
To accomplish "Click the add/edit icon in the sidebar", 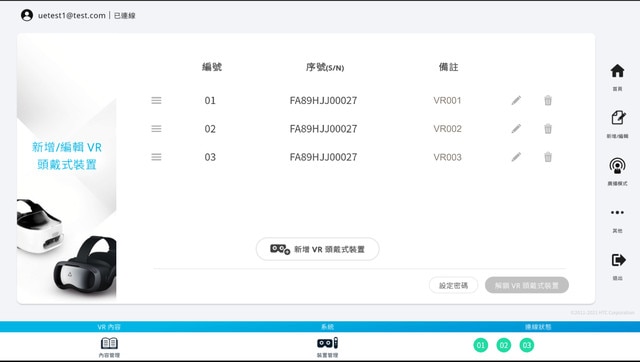I will pos(618,118).
